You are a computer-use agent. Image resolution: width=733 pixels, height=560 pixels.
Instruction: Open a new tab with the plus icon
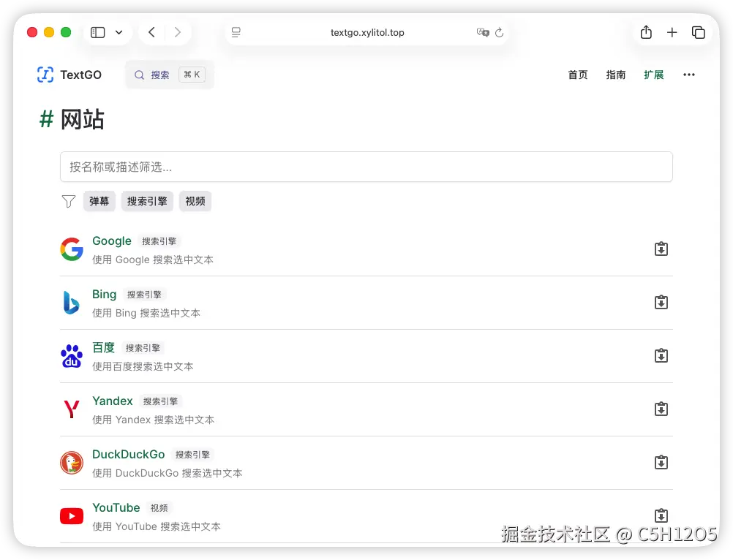(672, 32)
